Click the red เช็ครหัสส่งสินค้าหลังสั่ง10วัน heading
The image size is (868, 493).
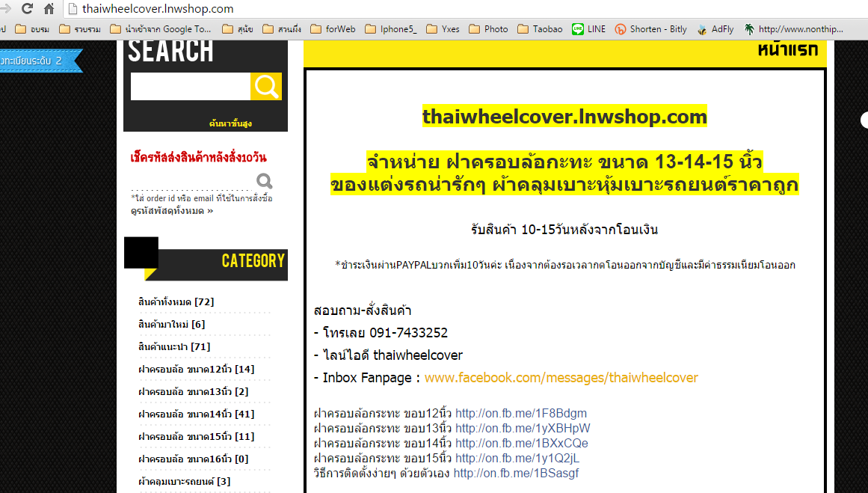tap(198, 157)
